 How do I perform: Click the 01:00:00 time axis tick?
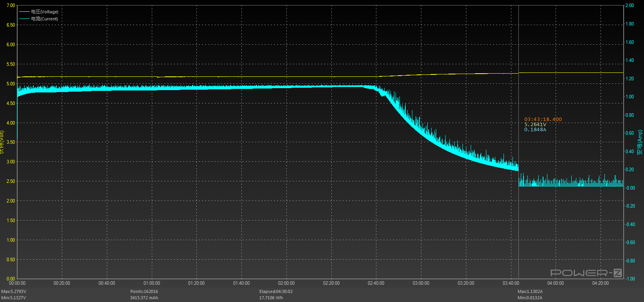tap(151, 283)
